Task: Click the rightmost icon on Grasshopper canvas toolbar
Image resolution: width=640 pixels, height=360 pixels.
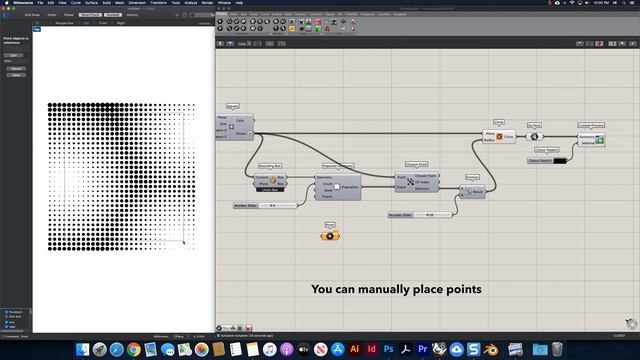Action: 632,43
